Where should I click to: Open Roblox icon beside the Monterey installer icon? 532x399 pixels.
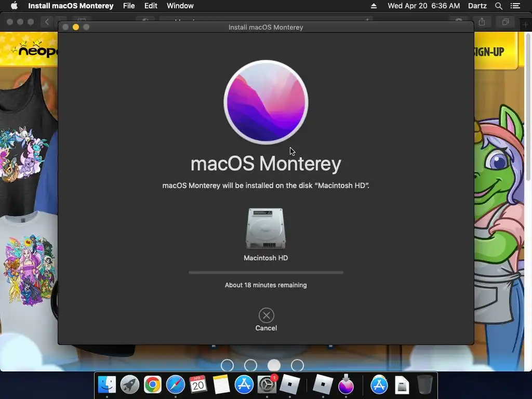point(323,384)
